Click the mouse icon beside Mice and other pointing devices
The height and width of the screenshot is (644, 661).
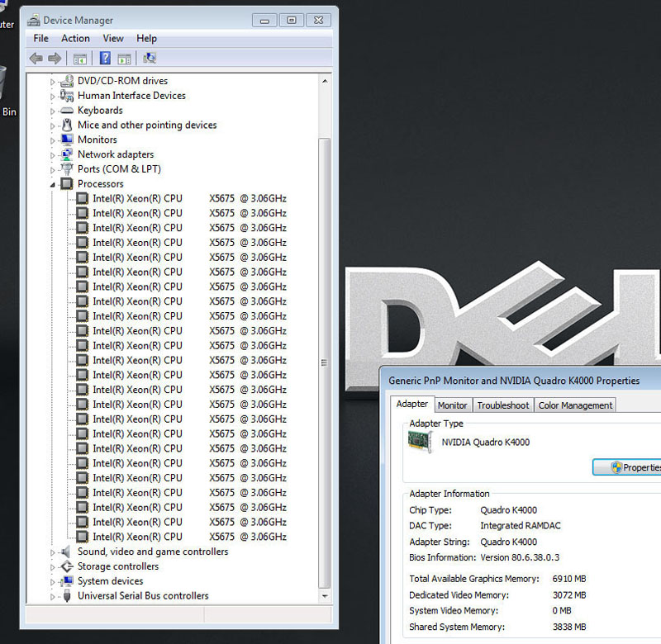tap(67, 125)
